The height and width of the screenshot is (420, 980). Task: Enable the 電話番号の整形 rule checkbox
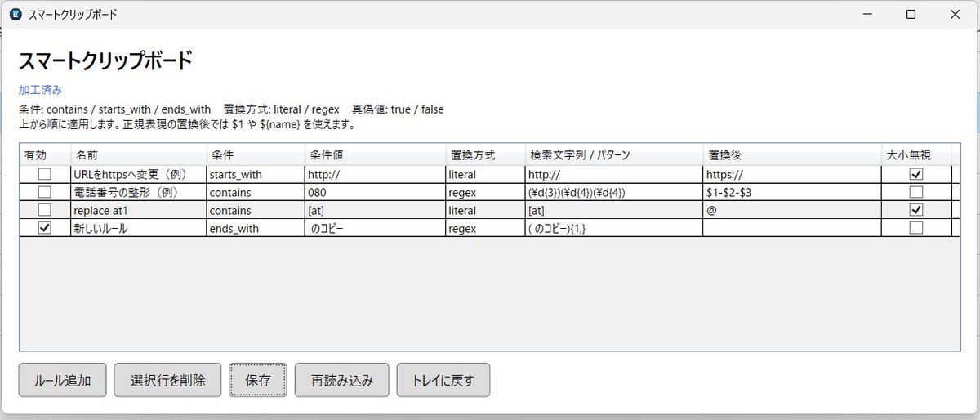point(45,192)
